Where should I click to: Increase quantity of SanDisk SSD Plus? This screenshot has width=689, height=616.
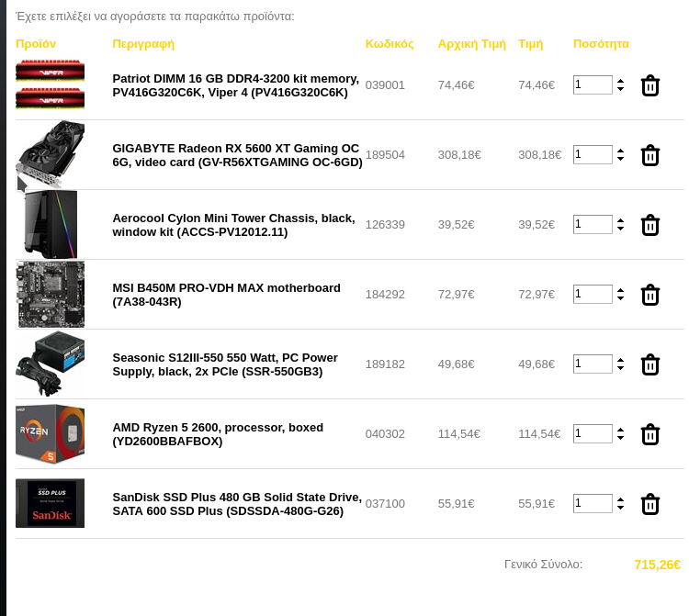[620, 499]
